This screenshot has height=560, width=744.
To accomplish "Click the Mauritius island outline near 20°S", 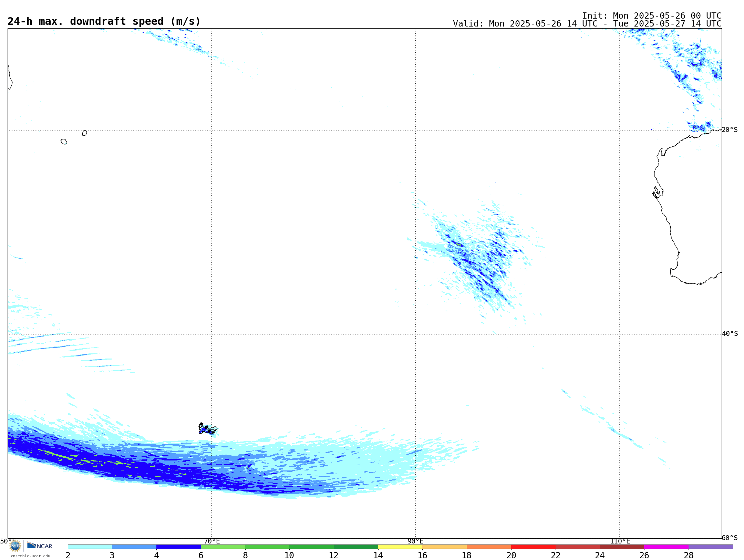I will 84,133.
